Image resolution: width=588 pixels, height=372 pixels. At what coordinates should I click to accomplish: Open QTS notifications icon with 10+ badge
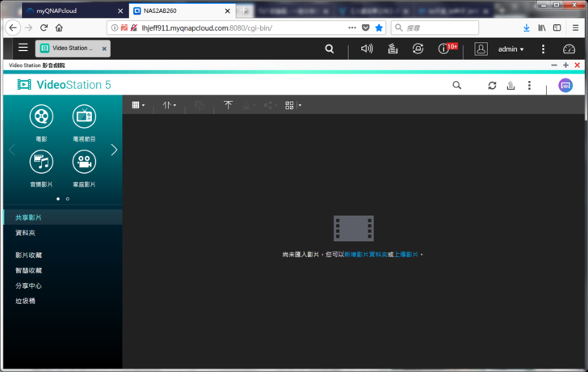tap(443, 49)
